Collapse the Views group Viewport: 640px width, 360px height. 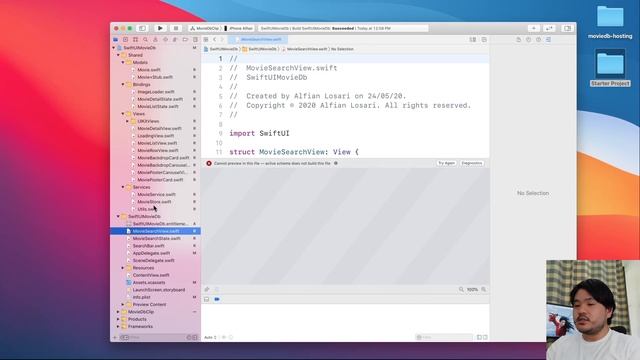coord(123,114)
